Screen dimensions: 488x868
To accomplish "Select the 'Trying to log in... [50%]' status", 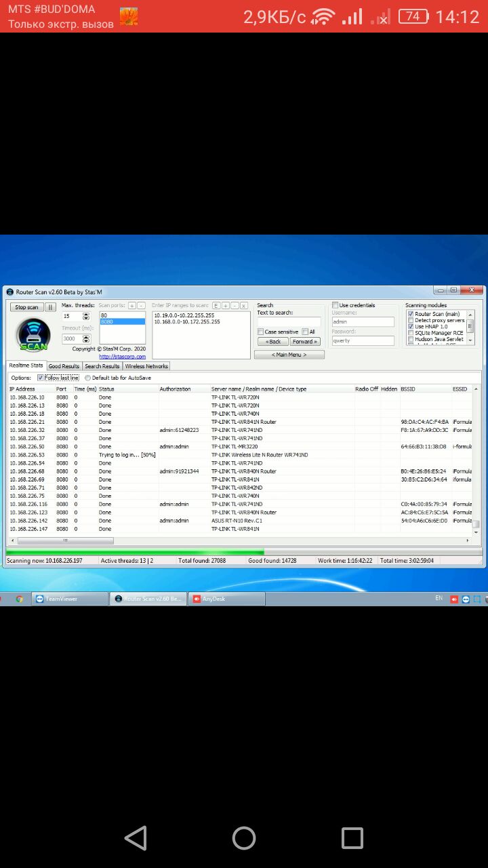I will click(x=127, y=454).
